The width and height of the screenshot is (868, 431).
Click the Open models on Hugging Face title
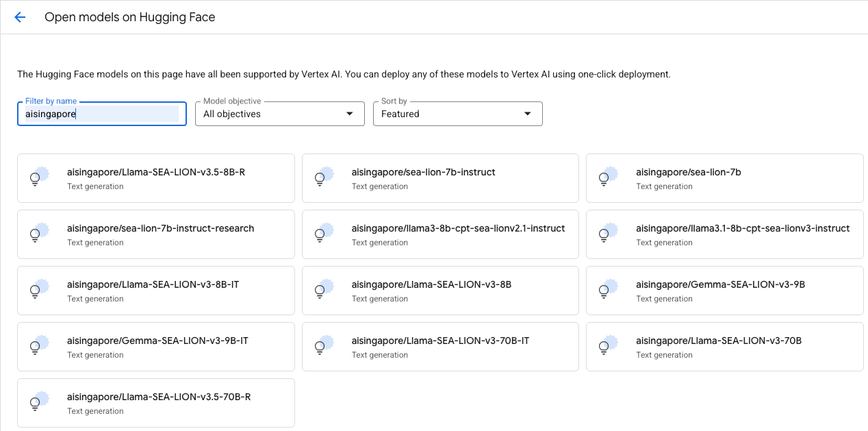tap(130, 17)
